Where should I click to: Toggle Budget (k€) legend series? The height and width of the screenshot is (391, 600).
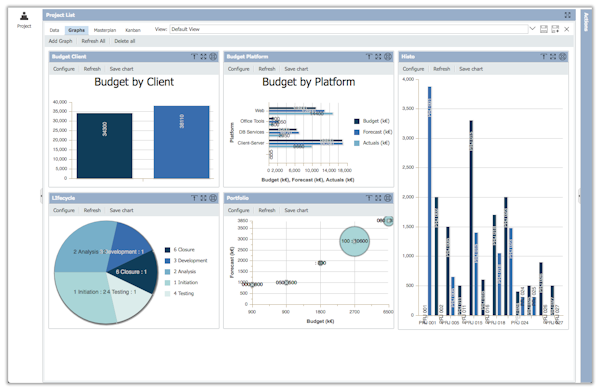pos(372,121)
